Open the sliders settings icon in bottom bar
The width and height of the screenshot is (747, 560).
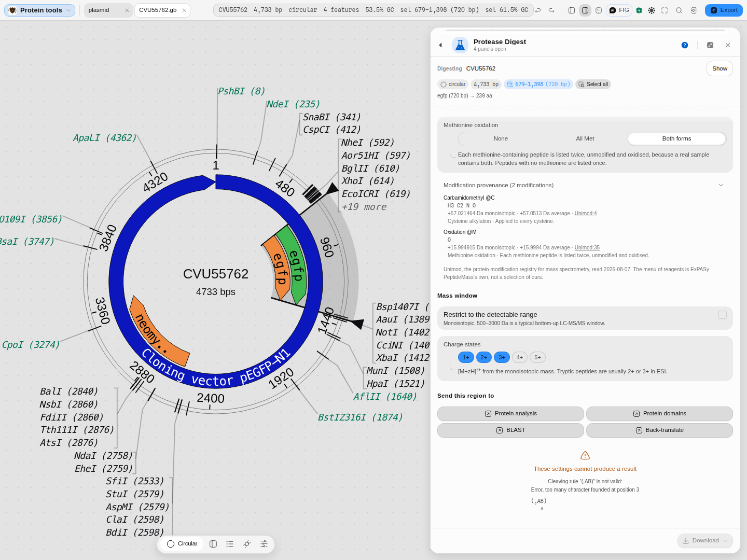(x=264, y=544)
